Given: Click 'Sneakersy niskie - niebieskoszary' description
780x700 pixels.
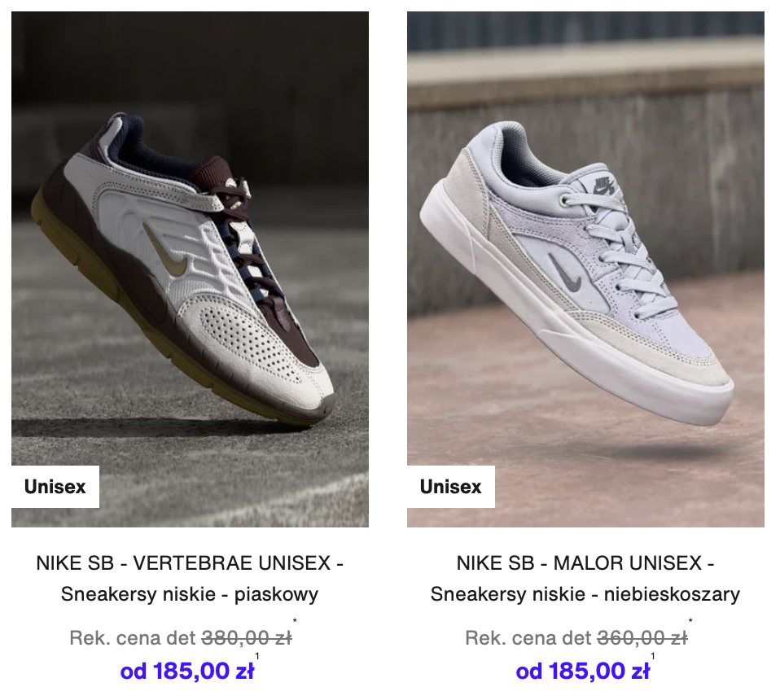Looking at the screenshot, I should click(585, 594).
